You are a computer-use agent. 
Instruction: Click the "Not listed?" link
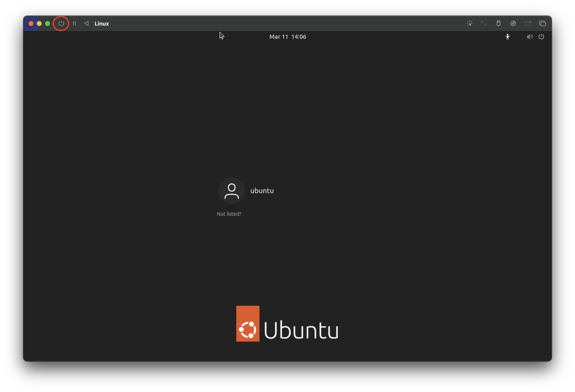pos(229,214)
